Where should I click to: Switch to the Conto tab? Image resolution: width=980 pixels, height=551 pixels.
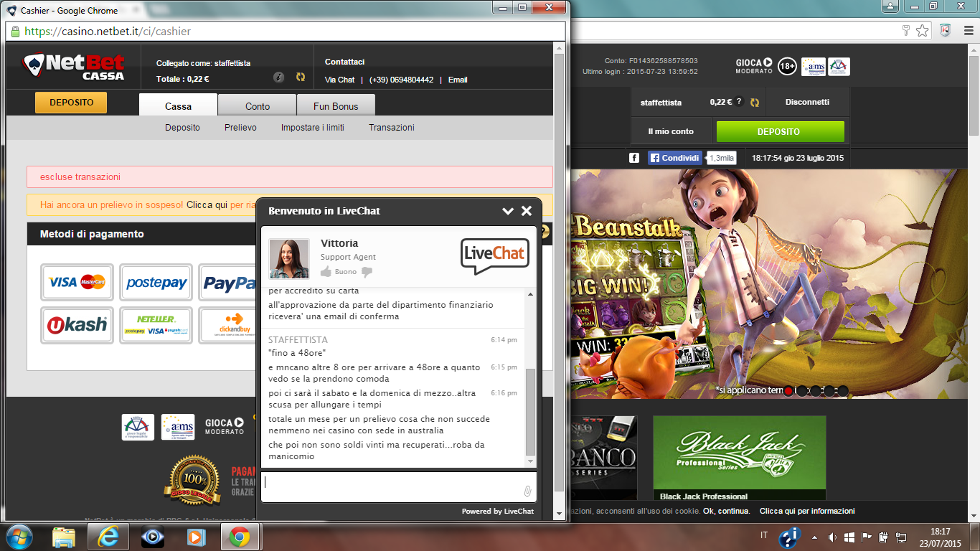[x=258, y=105]
